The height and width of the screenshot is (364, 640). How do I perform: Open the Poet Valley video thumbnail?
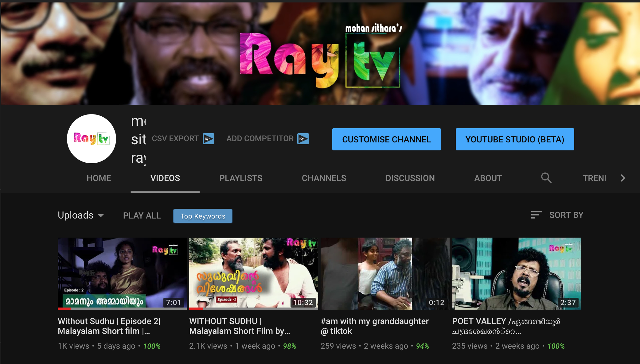(x=516, y=273)
